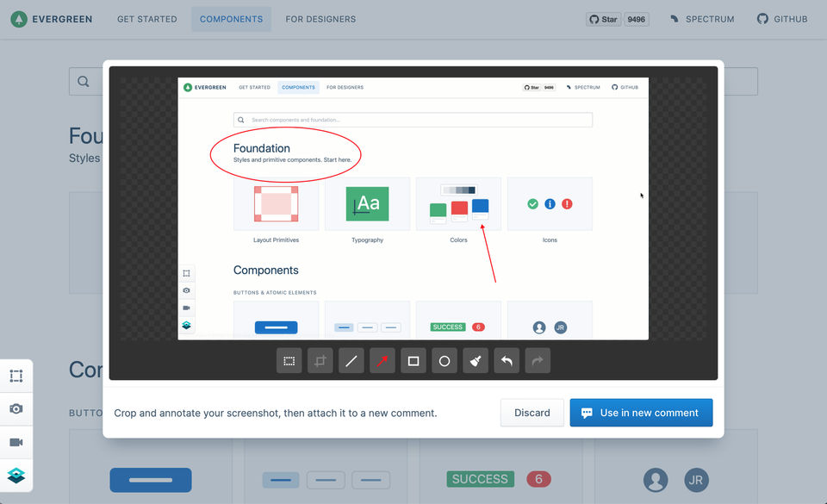Viewport: 827px width, 504px height.
Task: Click Use in new comment button
Action: coord(641,413)
